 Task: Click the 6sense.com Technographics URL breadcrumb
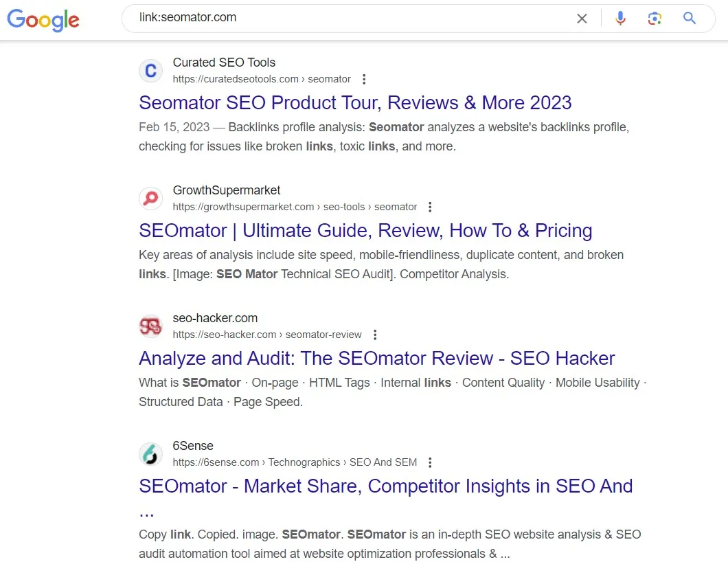point(295,462)
